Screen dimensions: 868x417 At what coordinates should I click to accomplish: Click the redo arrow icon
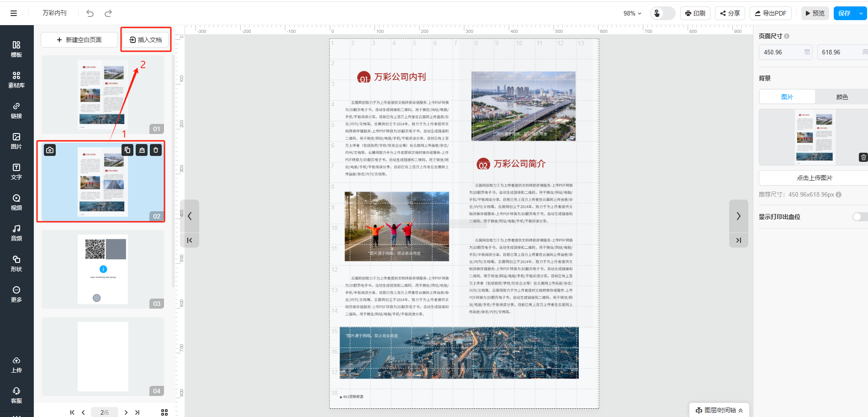click(x=108, y=13)
